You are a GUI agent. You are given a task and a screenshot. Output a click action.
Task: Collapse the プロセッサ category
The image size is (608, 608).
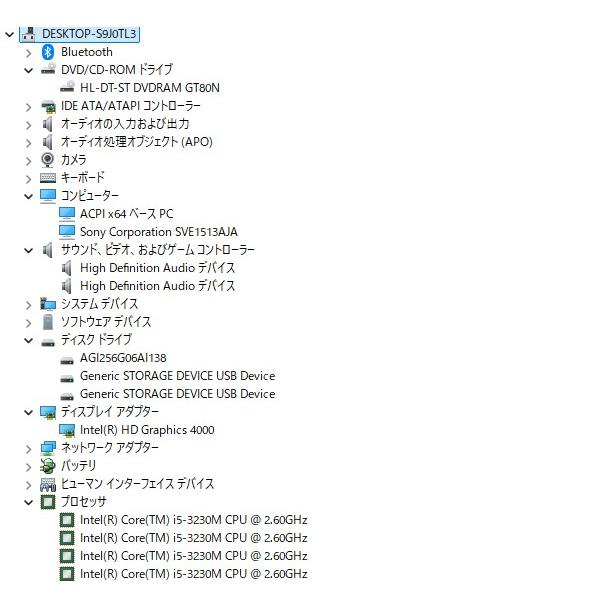tap(28, 503)
